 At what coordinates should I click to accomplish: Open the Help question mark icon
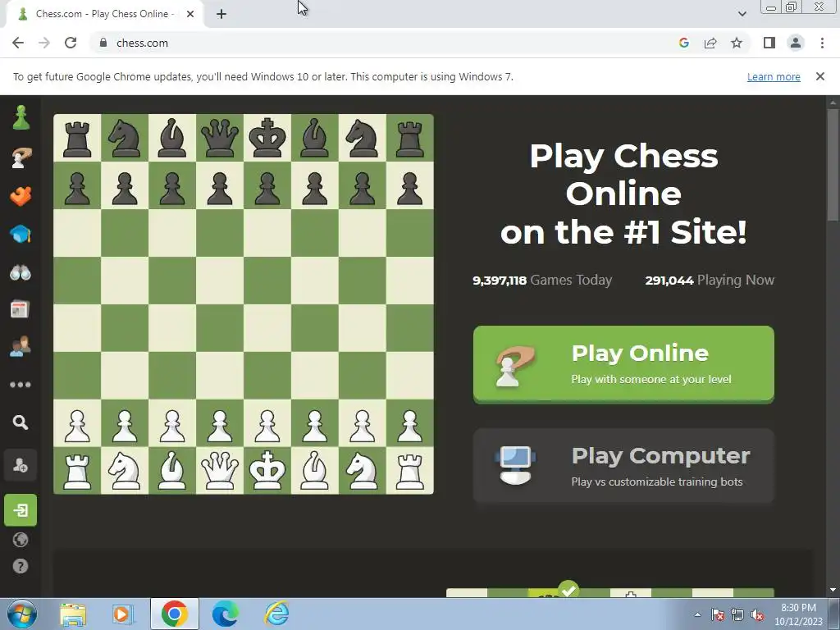21,566
